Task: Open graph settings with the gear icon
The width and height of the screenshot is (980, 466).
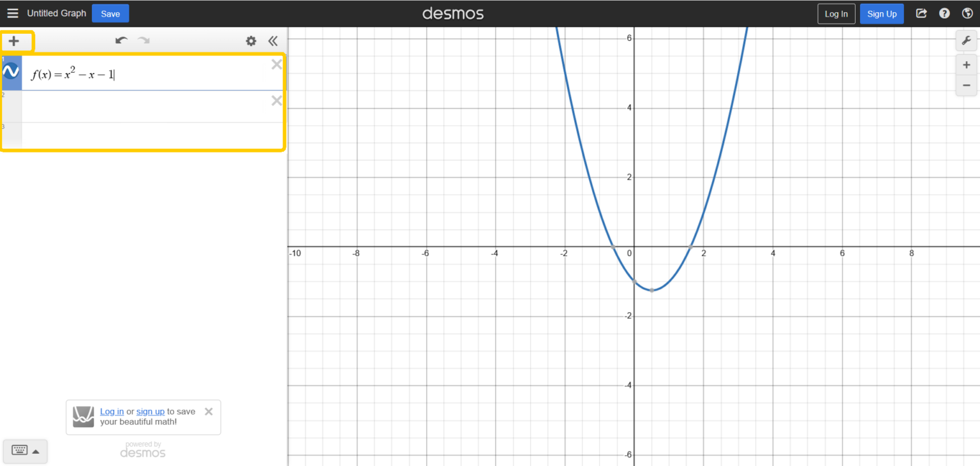Action: tap(251, 40)
